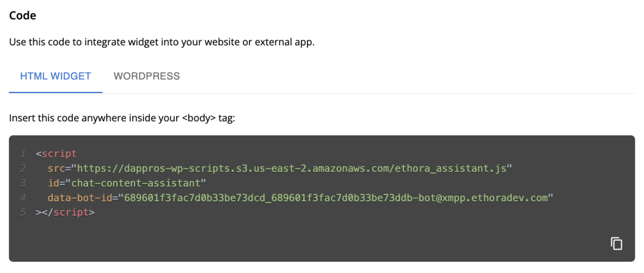Click the data-bot-id attribute name
The height and width of the screenshot is (273, 644).
click(x=80, y=198)
